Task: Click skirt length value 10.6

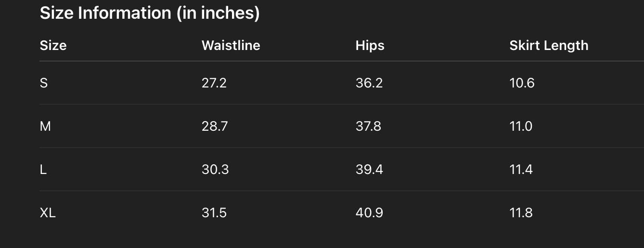Action: [x=522, y=83]
